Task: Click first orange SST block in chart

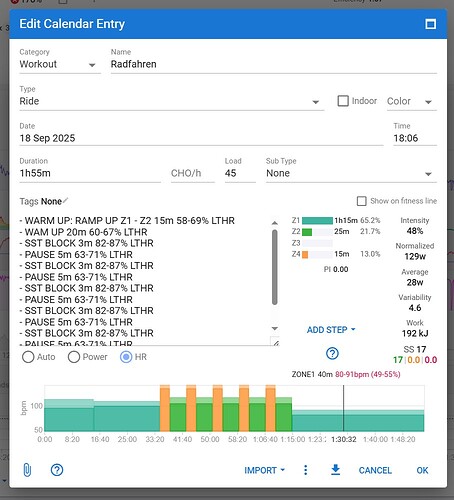Action: 165,408
